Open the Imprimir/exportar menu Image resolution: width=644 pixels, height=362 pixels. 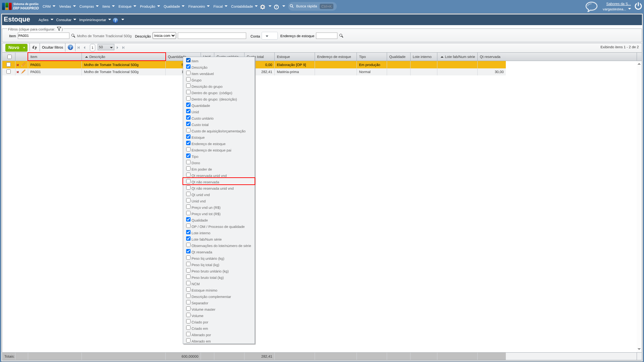coord(95,20)
